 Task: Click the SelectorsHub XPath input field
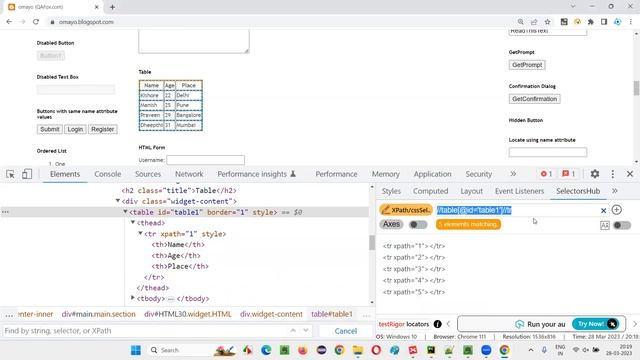point(517,210)
